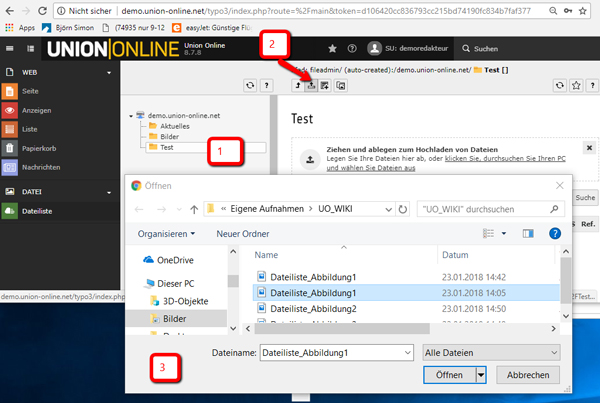Image resolution: width=600 pixels, height=403 pixels.
Task: Open the Anzeigen module
Action: pyautogui.click(x=36, y=110)
